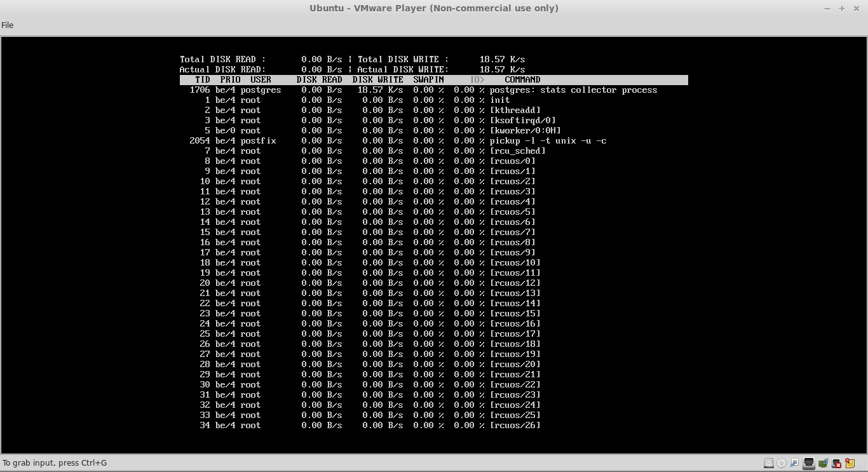Open the File menu
The image size is (868, 472).
click(x=8, y=25)
